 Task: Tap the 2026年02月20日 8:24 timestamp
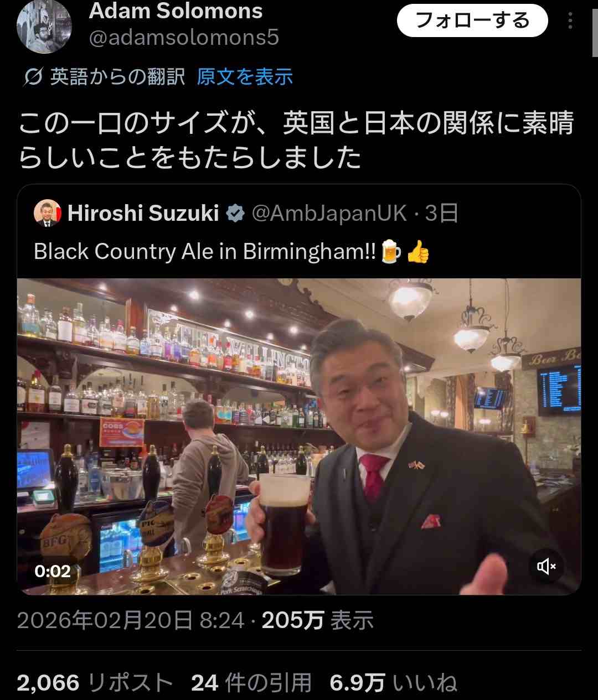coord(130,620)
